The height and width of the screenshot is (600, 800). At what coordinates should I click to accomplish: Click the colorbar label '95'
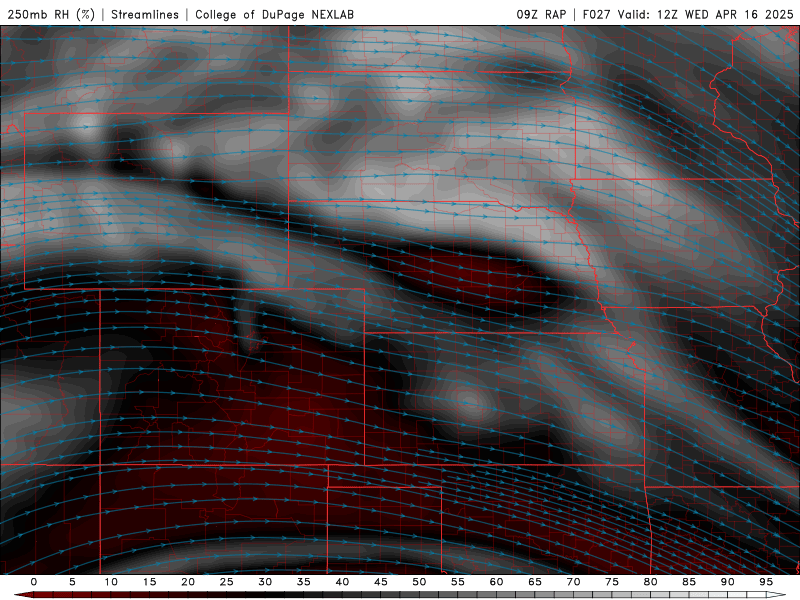pyautogui.click(x=766, y=582)
